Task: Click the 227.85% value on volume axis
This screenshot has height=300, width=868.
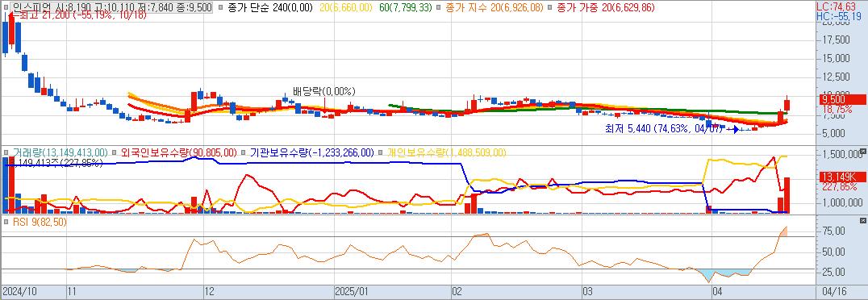Action: 840,187
